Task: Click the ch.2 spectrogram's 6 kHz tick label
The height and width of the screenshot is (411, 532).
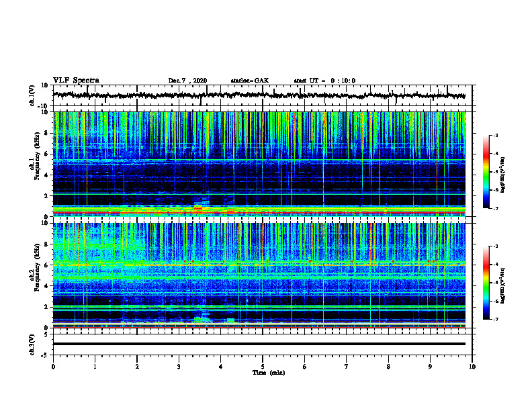Action: click(47, 265)
